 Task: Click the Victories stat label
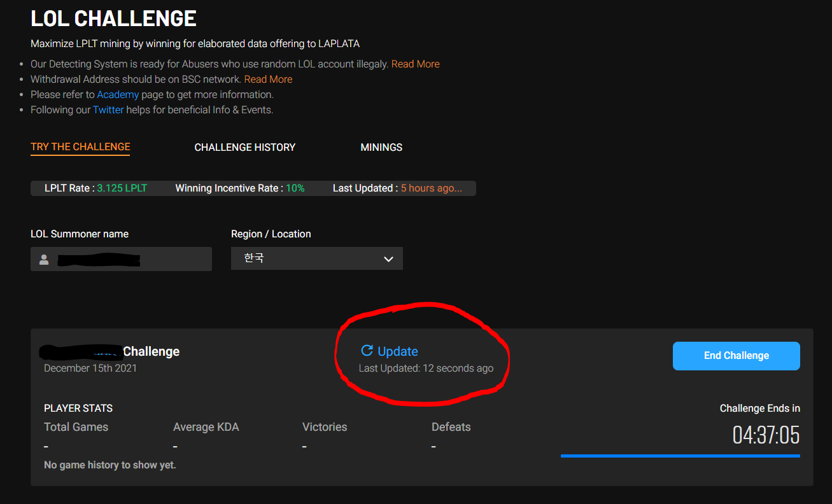click(x=325, y=427)
